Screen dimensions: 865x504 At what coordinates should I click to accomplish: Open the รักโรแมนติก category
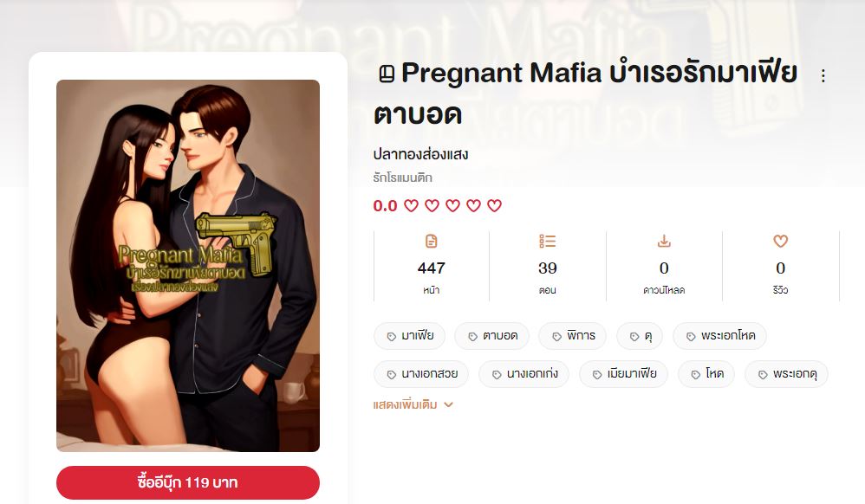(403, 178)
